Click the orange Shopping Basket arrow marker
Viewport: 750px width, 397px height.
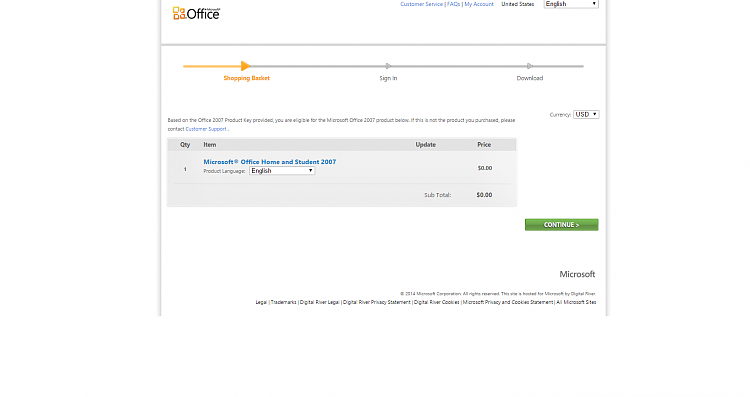245,66
